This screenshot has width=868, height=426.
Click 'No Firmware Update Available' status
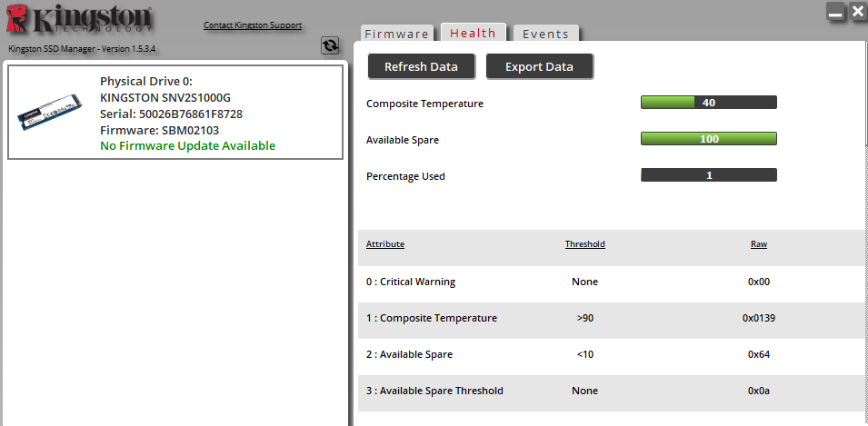point(187,146)
